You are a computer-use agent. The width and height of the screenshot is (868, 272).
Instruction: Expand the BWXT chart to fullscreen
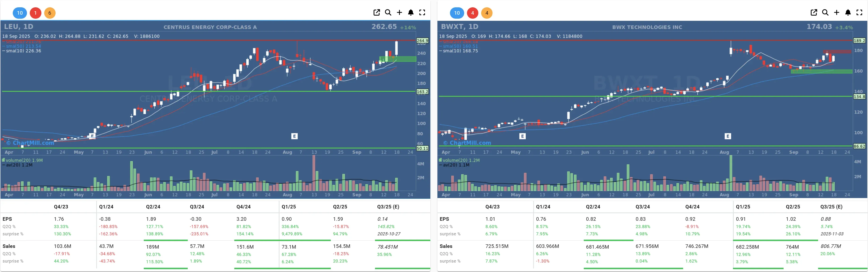(859, 13)
